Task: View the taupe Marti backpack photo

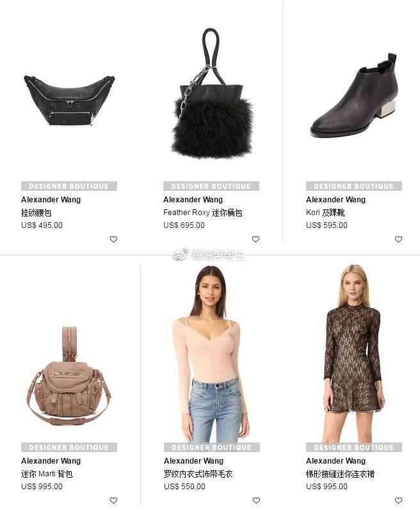Action: click(69, 376)
